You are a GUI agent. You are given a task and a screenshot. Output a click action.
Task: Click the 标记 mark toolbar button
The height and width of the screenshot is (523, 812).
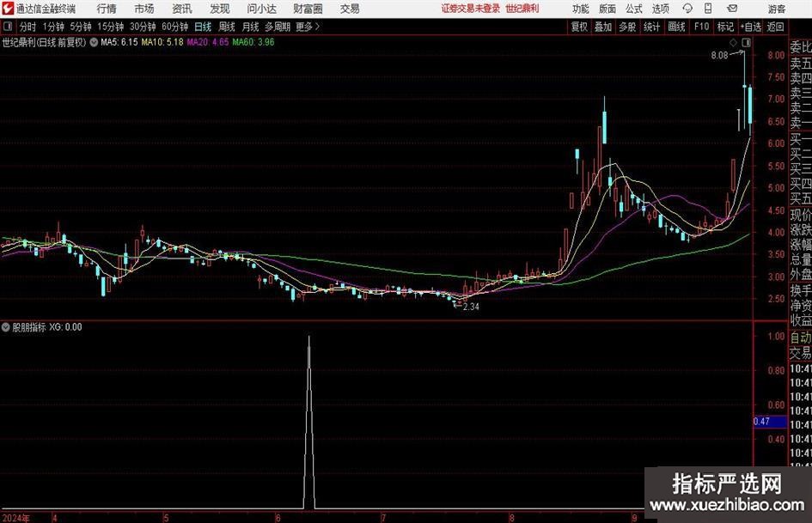[x=725, y=27]
